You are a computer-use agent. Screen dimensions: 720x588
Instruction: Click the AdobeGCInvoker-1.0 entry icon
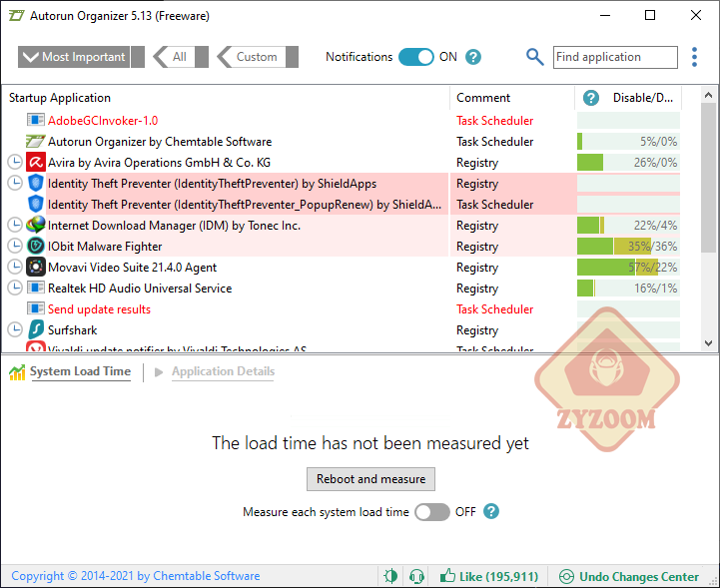click(x=35, y=120)
